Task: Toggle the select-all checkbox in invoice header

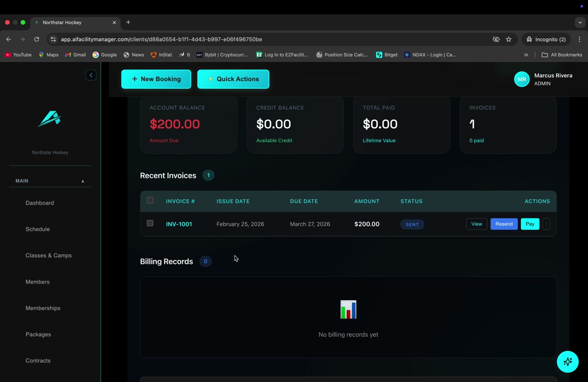Action: (x=150, y=200)
